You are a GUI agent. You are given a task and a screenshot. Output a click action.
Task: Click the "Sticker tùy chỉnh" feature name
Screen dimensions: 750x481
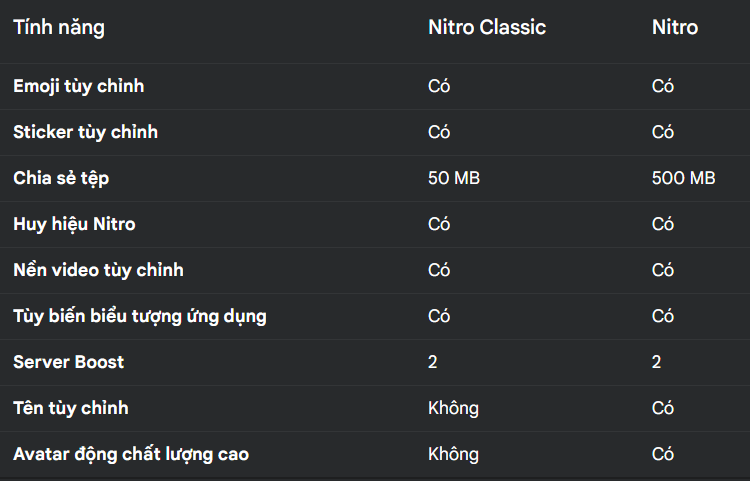tap(85, 132)
